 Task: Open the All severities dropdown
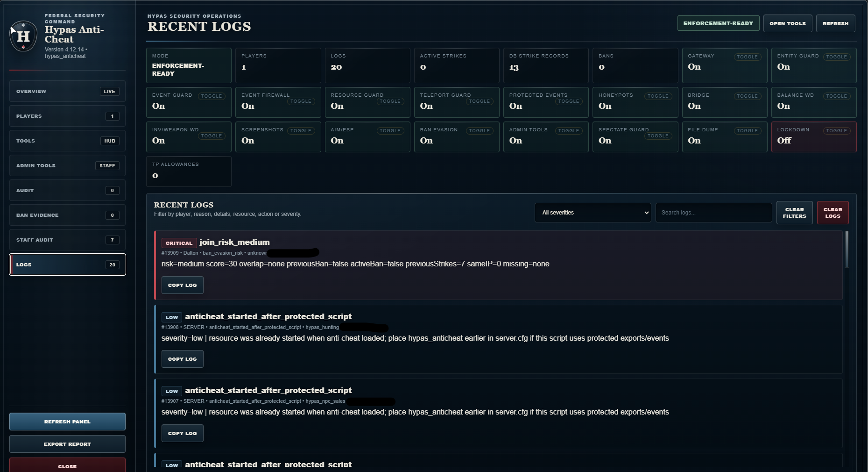pos(593,213)
